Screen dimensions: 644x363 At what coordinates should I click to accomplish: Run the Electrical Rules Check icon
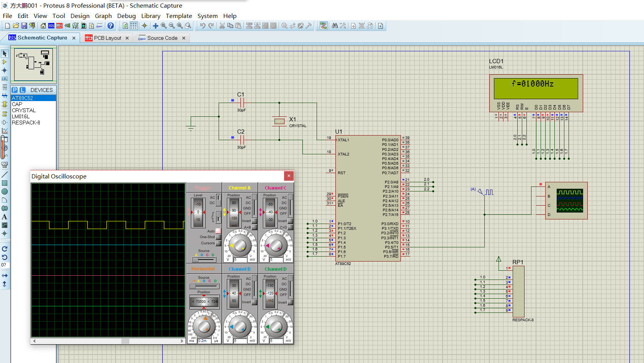pos(381,26)
